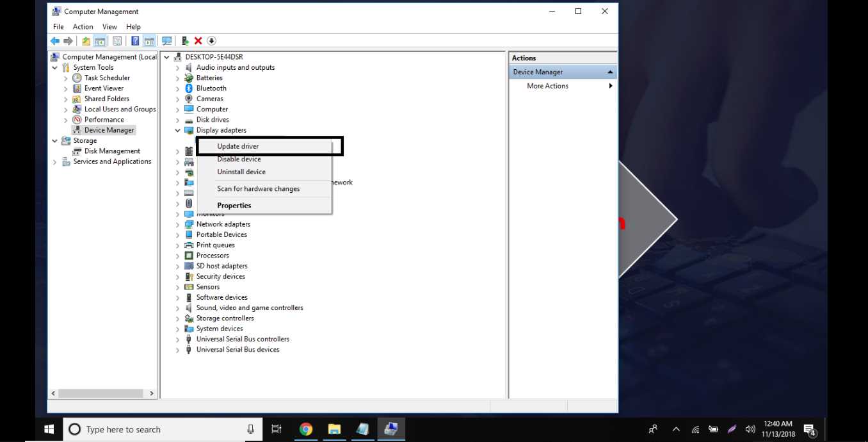868x442 pixels.
Task: Click the Update device driver toolbar icon
Action: click(x=185, y=40)
